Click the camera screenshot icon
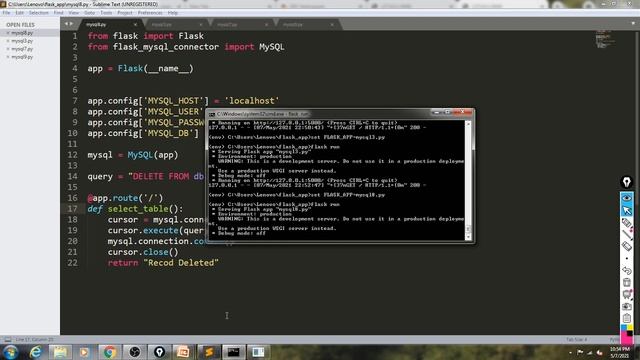 pos(627,306)
